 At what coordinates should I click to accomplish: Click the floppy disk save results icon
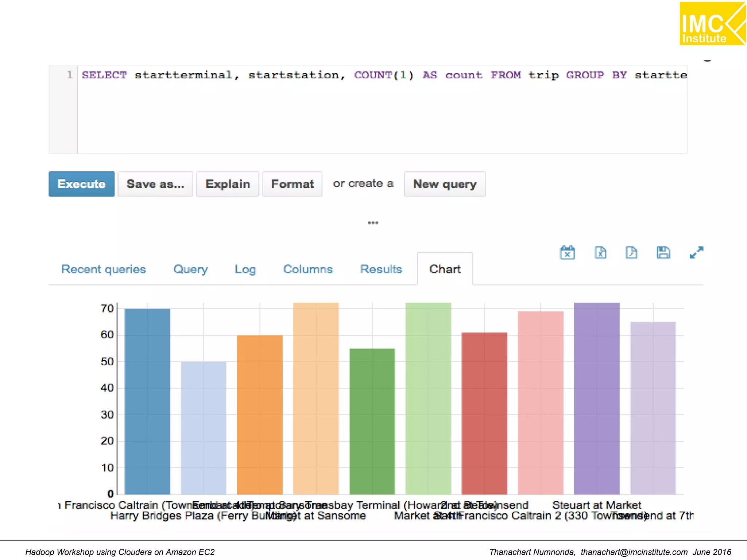click(663, 252)
